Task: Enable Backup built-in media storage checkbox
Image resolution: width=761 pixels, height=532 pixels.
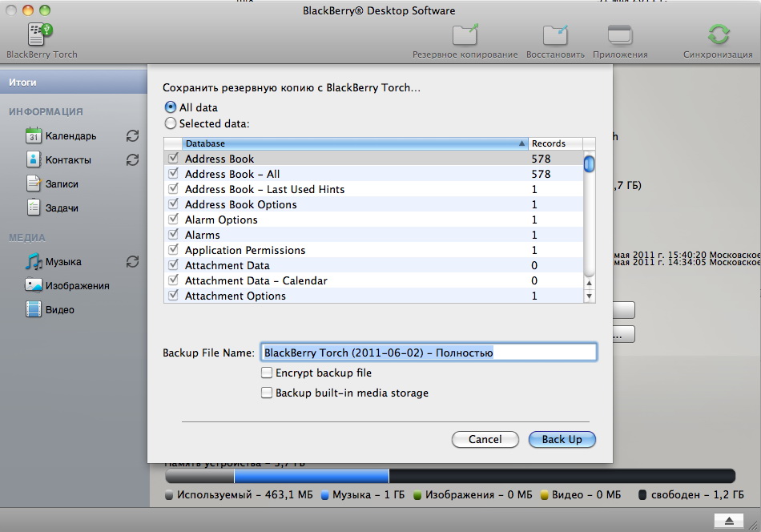Action: [x=267, y=393]
